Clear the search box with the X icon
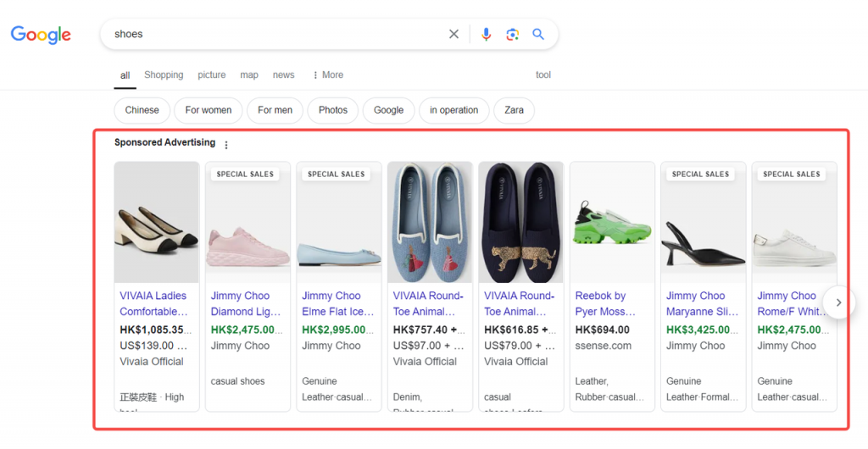Screen dimensions: 868x449 point(454,34)
